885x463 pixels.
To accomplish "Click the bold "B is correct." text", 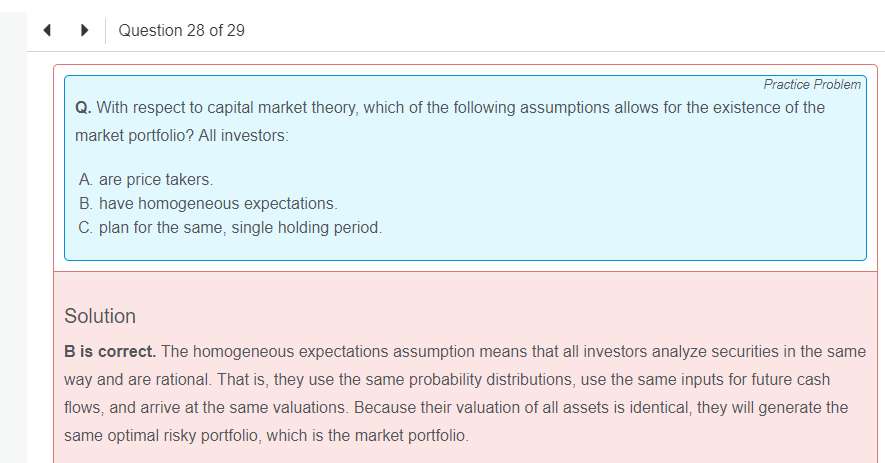I will [x=110, y=352].
